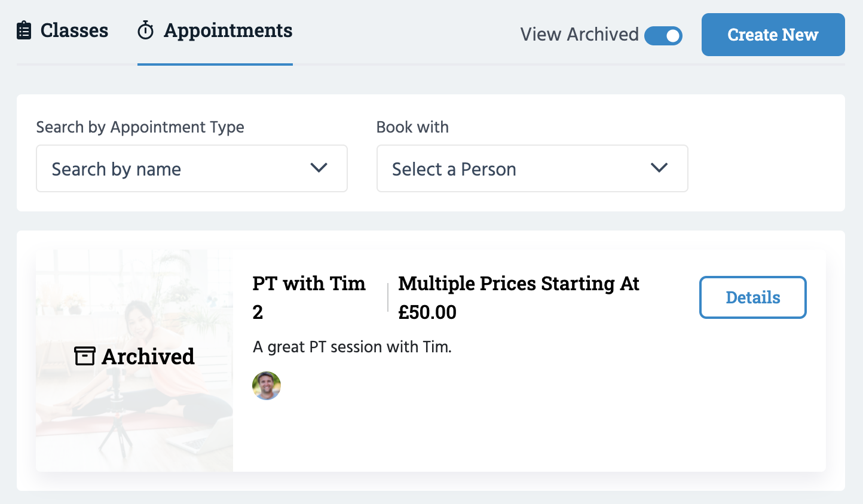Click the clipboard icon beside Classes

24,30
